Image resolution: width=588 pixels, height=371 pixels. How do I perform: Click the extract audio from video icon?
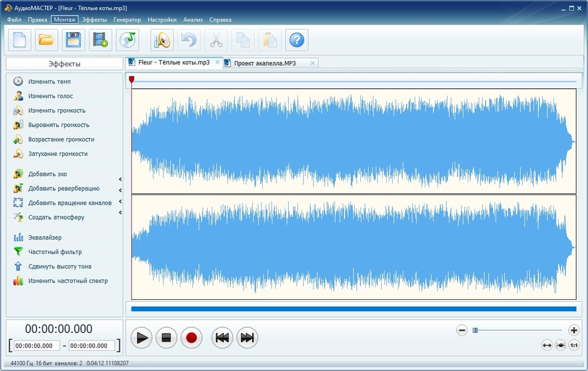(x=101, y=40)
